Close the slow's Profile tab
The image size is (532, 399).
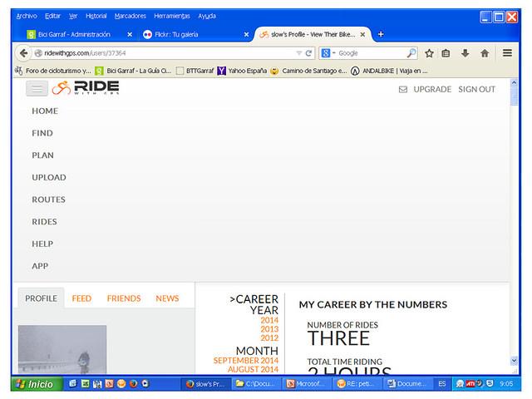click(x=362, y=34)
